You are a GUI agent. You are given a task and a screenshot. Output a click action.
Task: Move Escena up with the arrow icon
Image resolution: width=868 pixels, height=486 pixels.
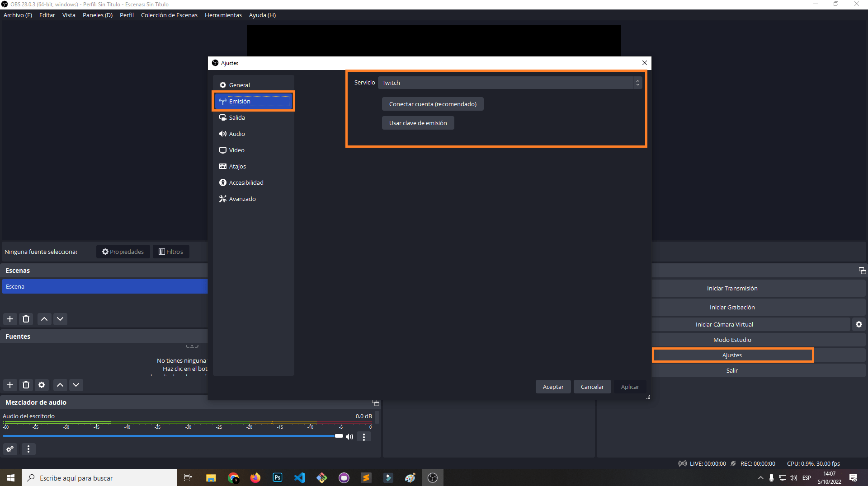tap(44, 319)
